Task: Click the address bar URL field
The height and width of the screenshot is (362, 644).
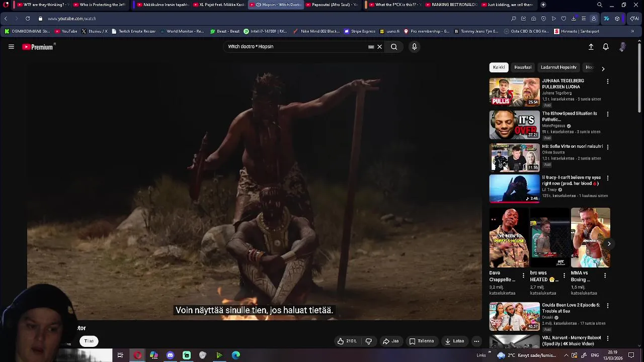Action: (272, 19)
